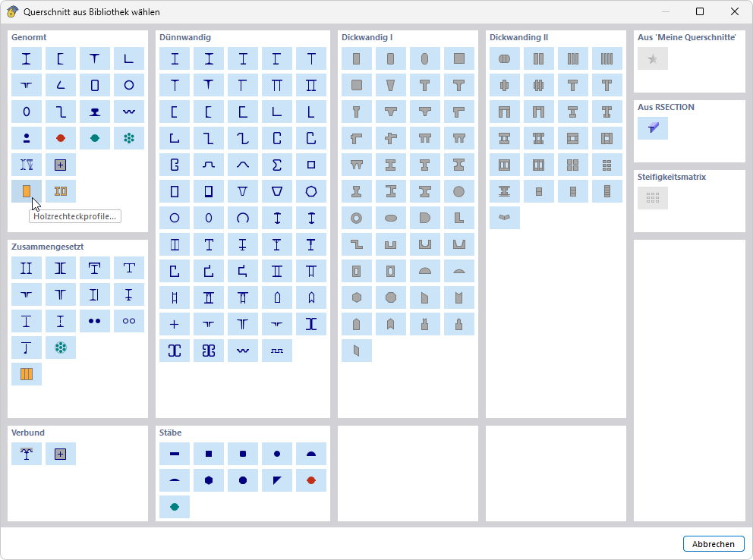Choose the solid triangle in Stäbe

[277, 480]
